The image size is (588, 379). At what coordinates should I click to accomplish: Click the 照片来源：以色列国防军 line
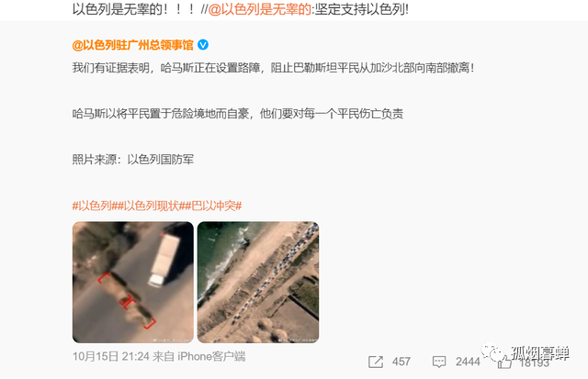coord(132,160)
